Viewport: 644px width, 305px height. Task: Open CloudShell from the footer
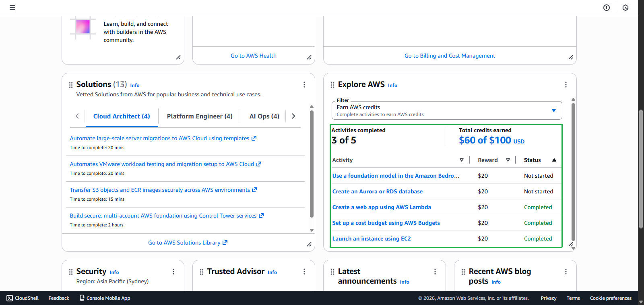(23, 298)
